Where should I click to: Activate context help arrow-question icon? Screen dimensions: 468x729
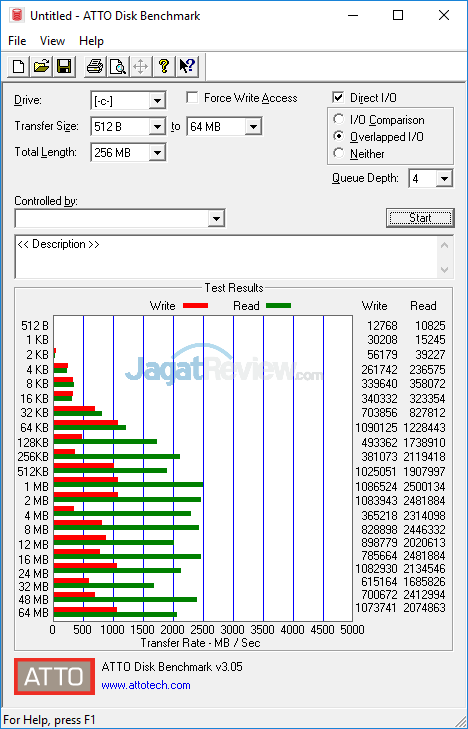(187, 66)
